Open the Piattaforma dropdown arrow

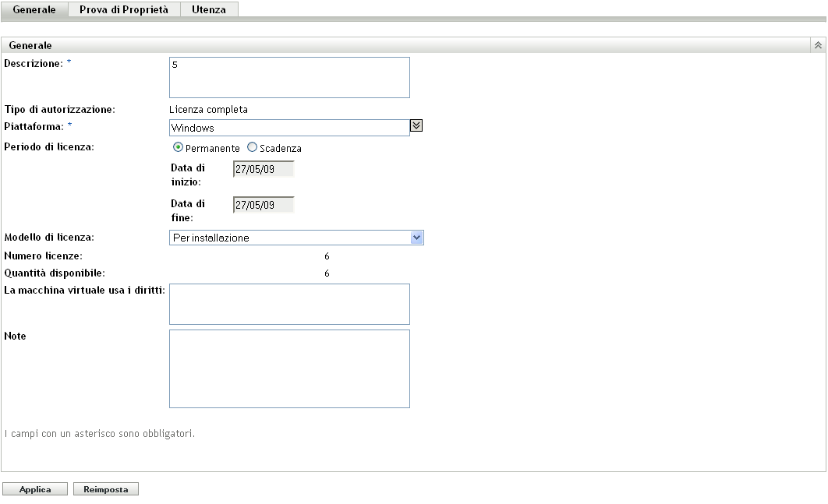pyautogui.click(x=416, y=125)
